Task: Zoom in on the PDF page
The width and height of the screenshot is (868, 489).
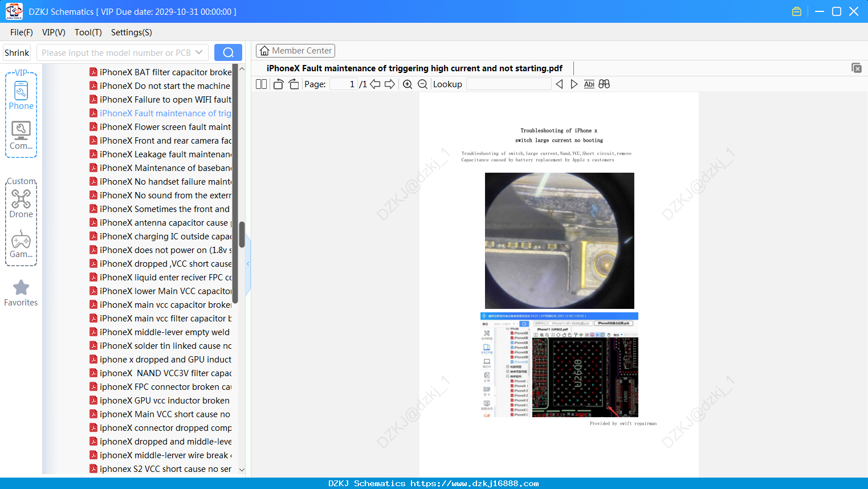Action: pyautogui.click(x=407, y=84)
